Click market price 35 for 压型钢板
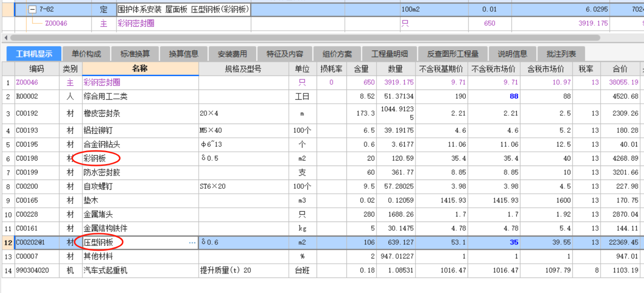 (494, 242)
